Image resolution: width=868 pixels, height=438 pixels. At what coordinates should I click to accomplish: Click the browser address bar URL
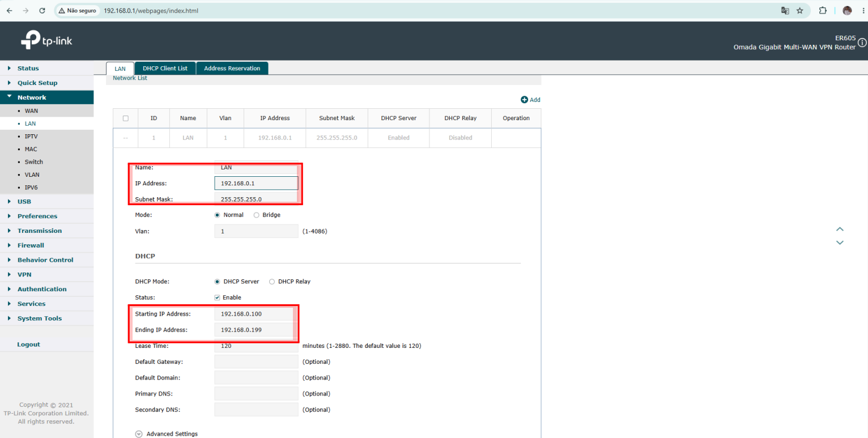pos(151,11)
